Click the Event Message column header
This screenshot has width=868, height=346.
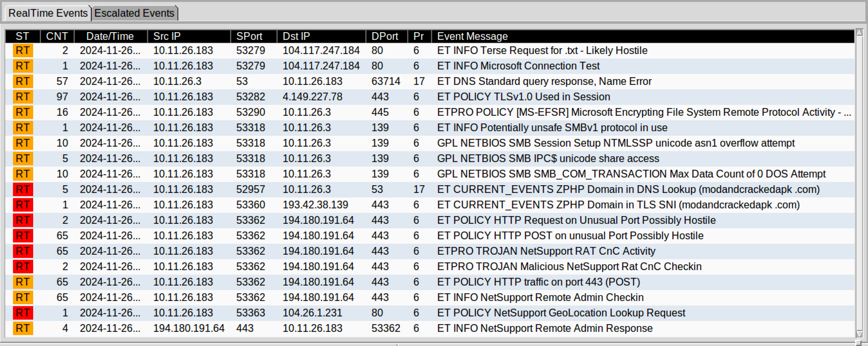click(472, 36)
